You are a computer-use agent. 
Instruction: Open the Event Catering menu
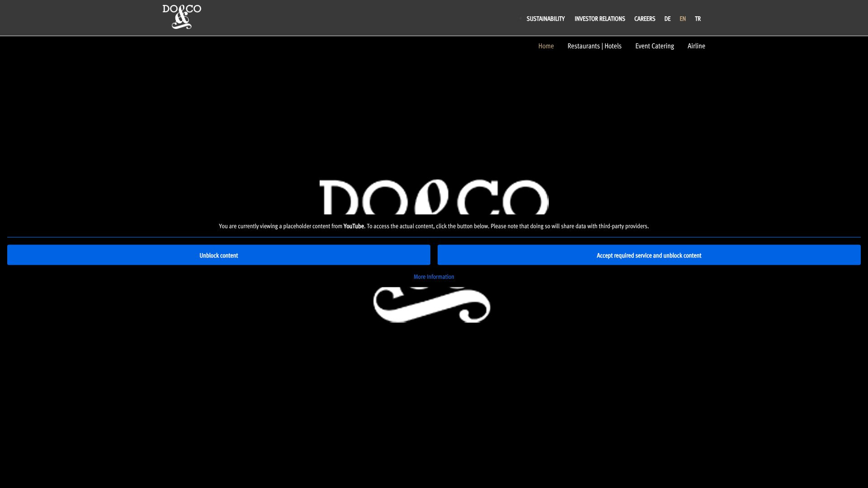coord(655,46)
